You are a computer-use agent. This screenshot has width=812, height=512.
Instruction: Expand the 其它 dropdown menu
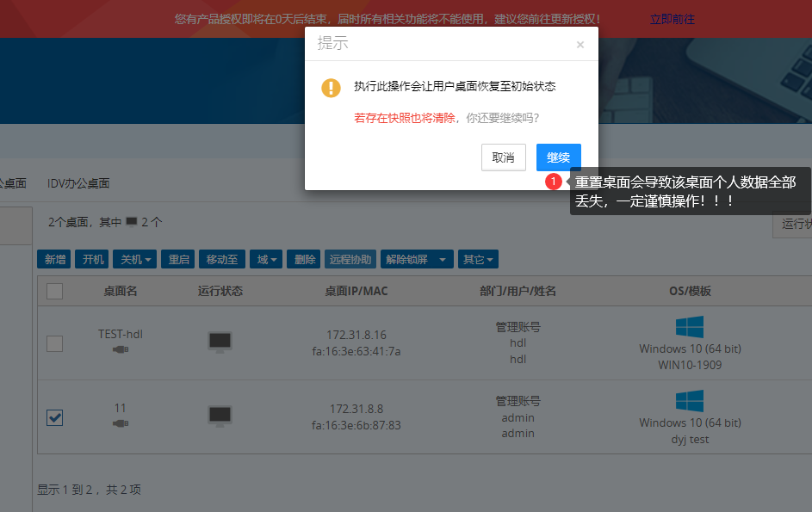point(478,259)
